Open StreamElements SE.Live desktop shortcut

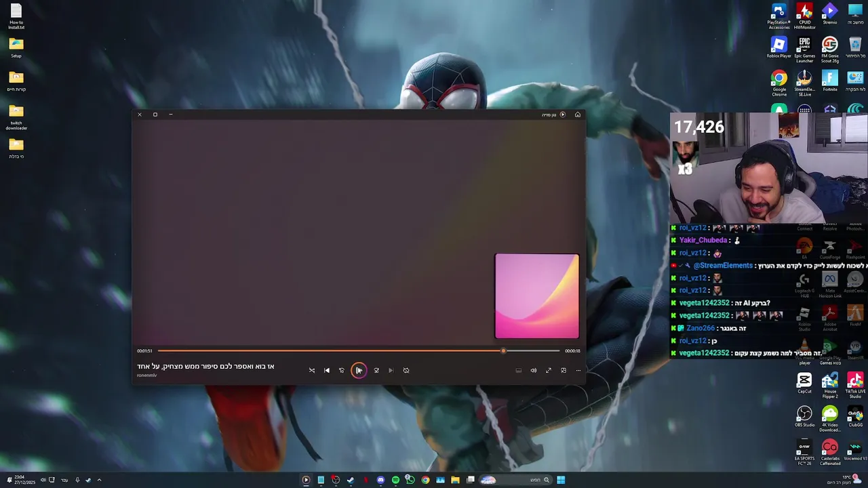coord(804,83)
